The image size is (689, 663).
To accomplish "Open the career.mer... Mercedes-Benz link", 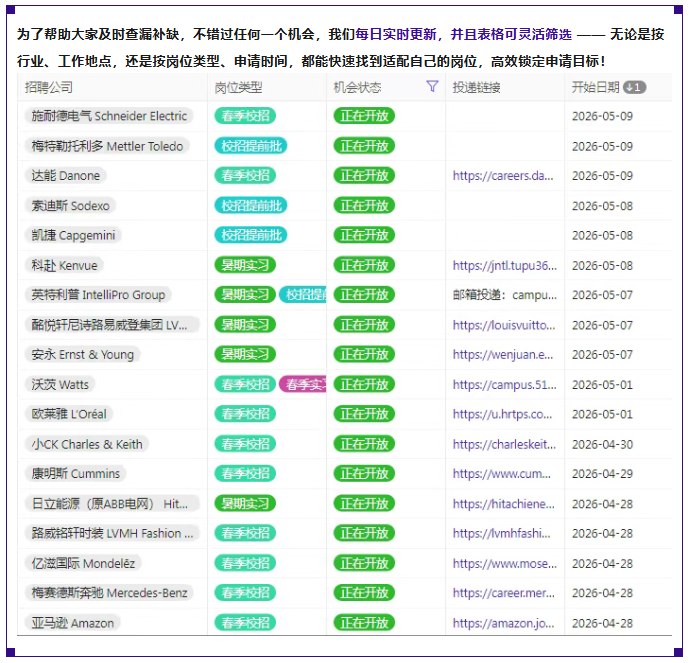I will coord(504,593).
